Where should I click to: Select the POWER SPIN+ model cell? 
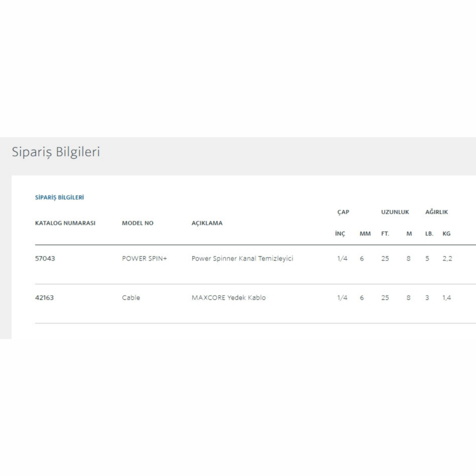[144, 259]
